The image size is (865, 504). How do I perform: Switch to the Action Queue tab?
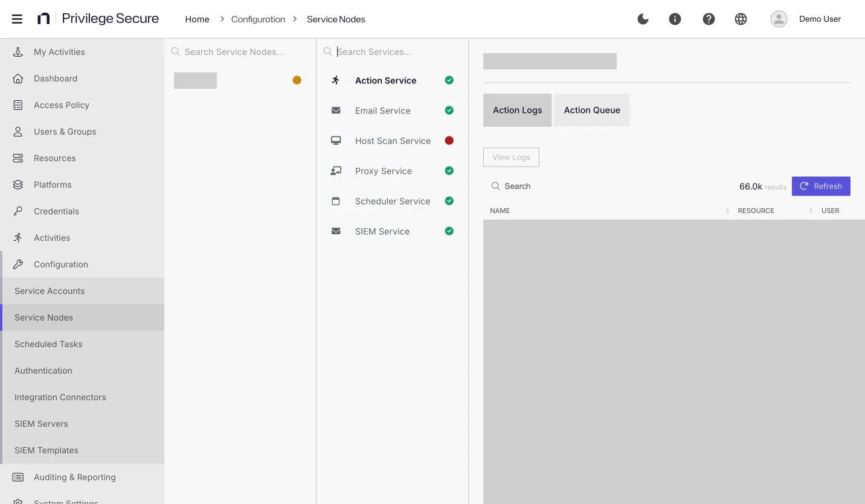(592, 110)
